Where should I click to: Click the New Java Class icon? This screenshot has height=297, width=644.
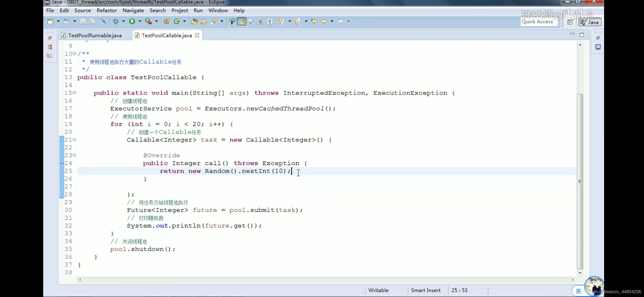click(x=177, y=21)
